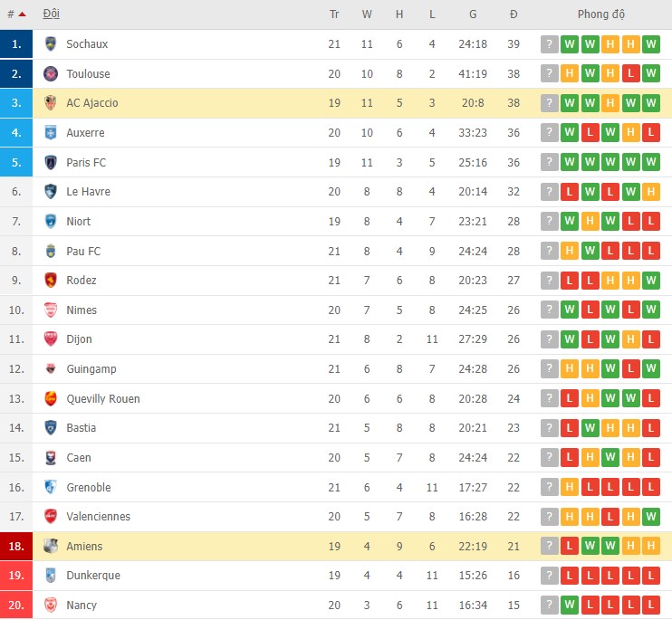The height and width of the screenshot is (620, 672).
Task: Click the Phong độ form column header
Action: [600, 14]
